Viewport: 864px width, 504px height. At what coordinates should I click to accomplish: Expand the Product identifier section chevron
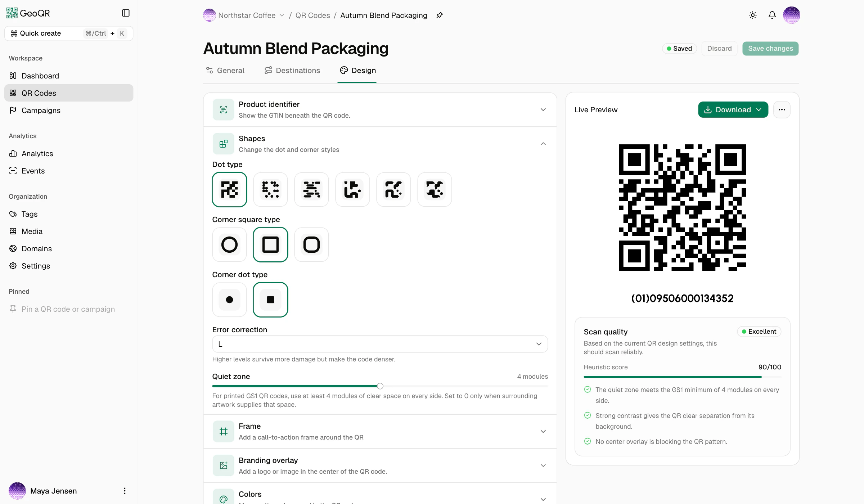click(543, 109)
